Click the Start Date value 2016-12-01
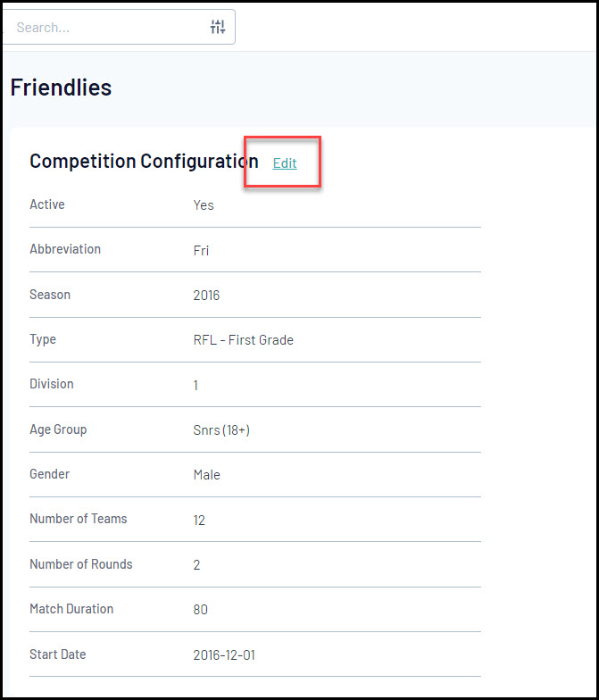This screenshot has height=700, width=599. [224, 655]
